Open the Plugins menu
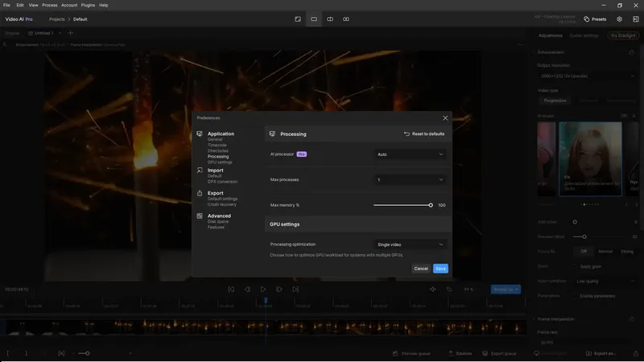Image resolution: width=644 pixels, height=362 pixels. (88, 5)
